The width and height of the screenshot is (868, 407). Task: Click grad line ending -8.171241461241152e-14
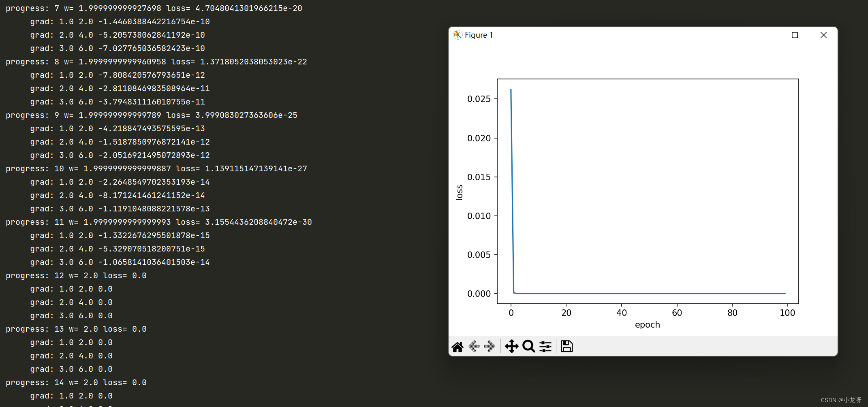pos(118,195)
